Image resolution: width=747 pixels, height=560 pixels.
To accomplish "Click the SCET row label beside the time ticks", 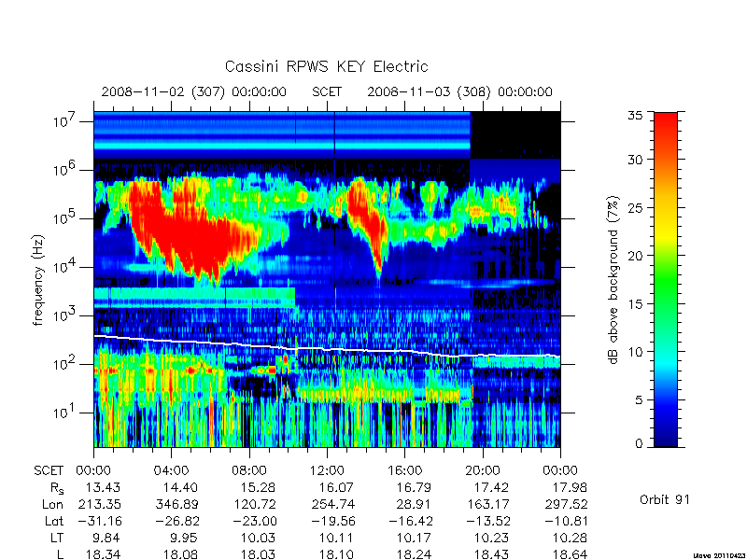I will [x=49, y=470].
